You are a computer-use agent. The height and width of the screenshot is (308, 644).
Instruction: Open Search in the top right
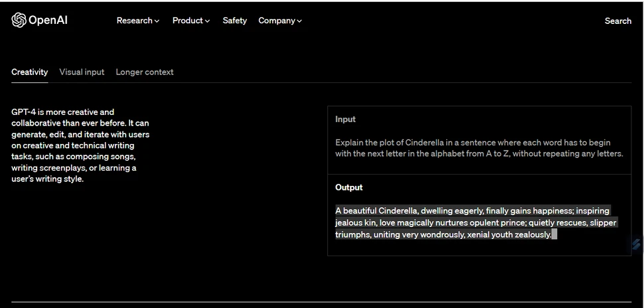(617, 21)
